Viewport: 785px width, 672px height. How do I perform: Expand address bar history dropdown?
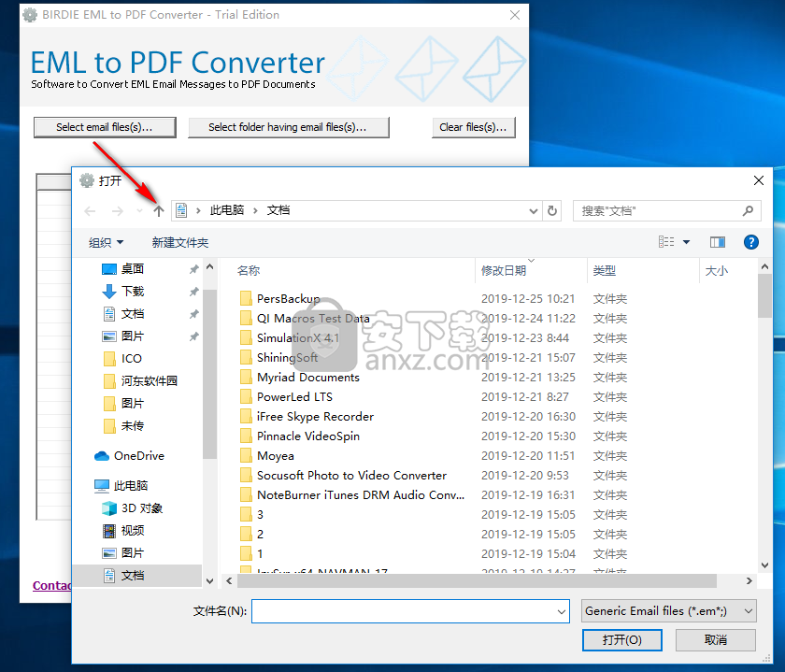click(x=534, y=211)
